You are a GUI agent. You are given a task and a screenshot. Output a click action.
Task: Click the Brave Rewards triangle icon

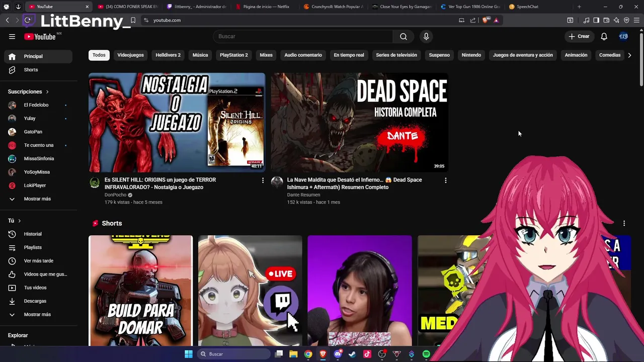point(496,20)
